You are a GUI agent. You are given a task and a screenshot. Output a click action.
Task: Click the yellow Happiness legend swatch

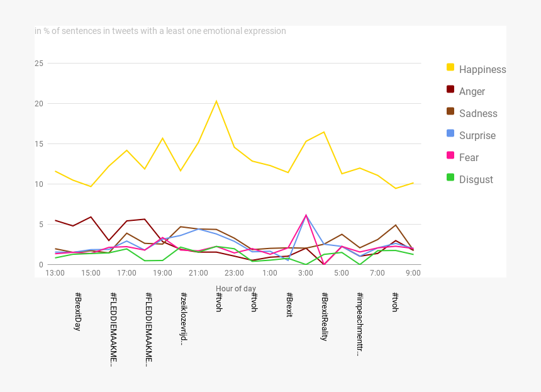click(x=450, y=67)
